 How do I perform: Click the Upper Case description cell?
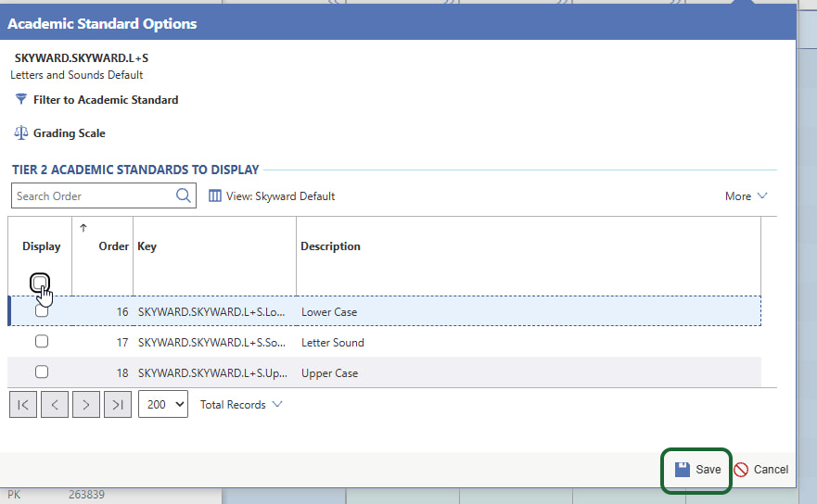329,373
